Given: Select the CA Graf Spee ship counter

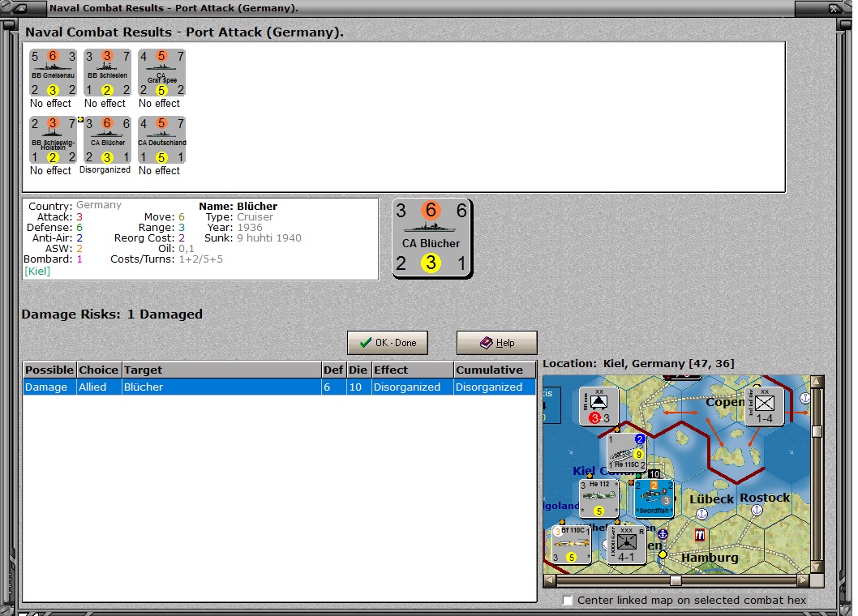Looking at the screenshot, I should (161, 73).
